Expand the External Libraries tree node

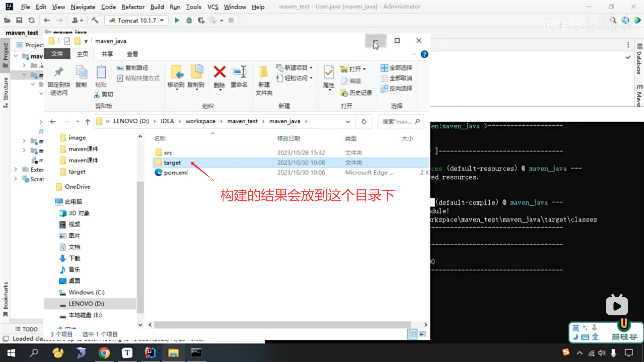click(x=16, y=169)
